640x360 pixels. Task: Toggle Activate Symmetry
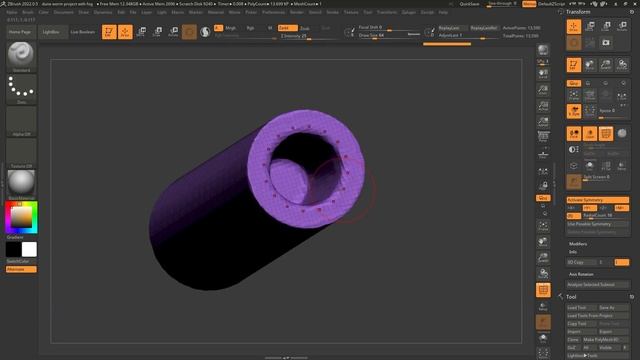pyautogui.click(x=598, y=200)
